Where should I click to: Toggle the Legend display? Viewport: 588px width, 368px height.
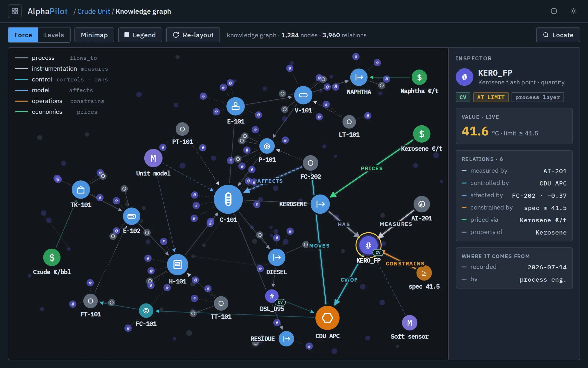140,35
